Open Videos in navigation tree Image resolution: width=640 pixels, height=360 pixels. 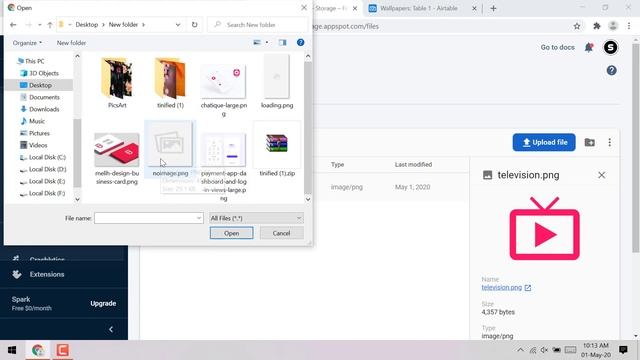coord(34,145)
